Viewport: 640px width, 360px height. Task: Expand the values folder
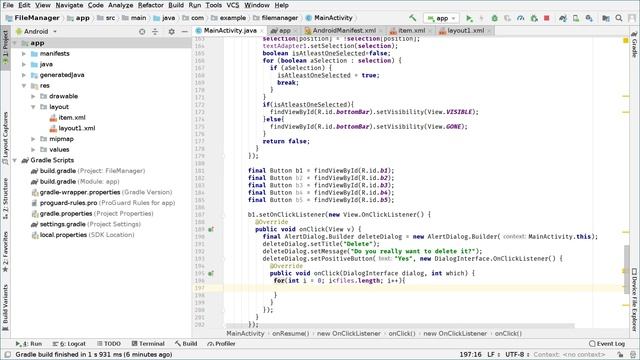click(33, 149)
